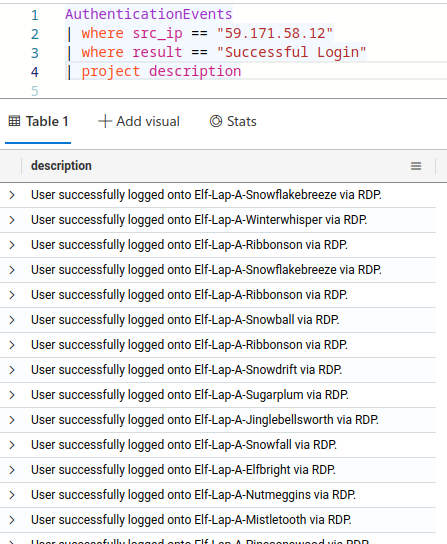
Task: Open the Stats tab
Action: [233, 121]
